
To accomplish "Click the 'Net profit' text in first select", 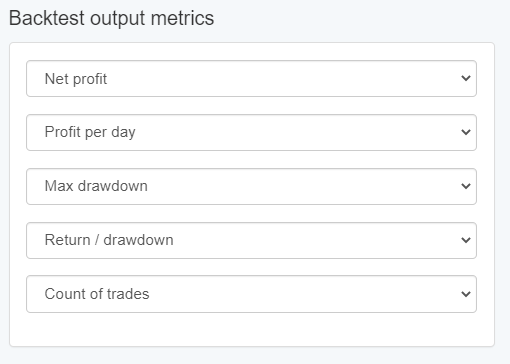I will tap(76, 79).
